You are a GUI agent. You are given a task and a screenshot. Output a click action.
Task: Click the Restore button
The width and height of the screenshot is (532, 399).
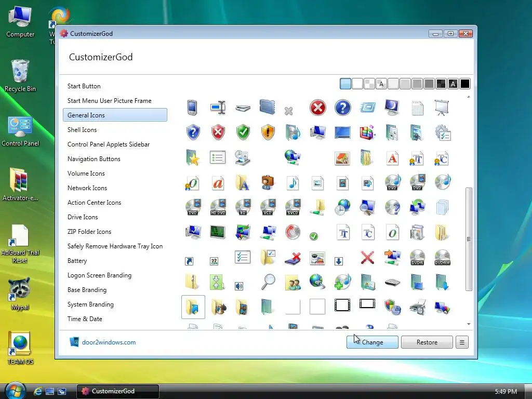(427, 342)
